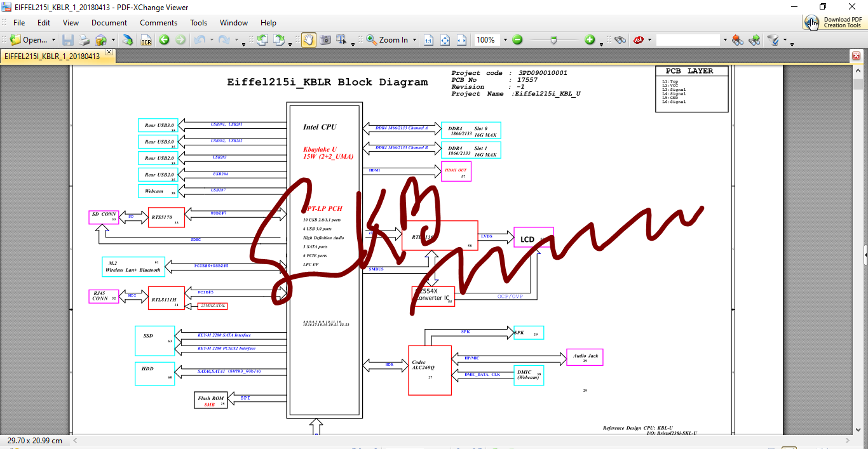Open the Edit menu
This screenshot has width=868, height=449.
click(x=44, y=22)
